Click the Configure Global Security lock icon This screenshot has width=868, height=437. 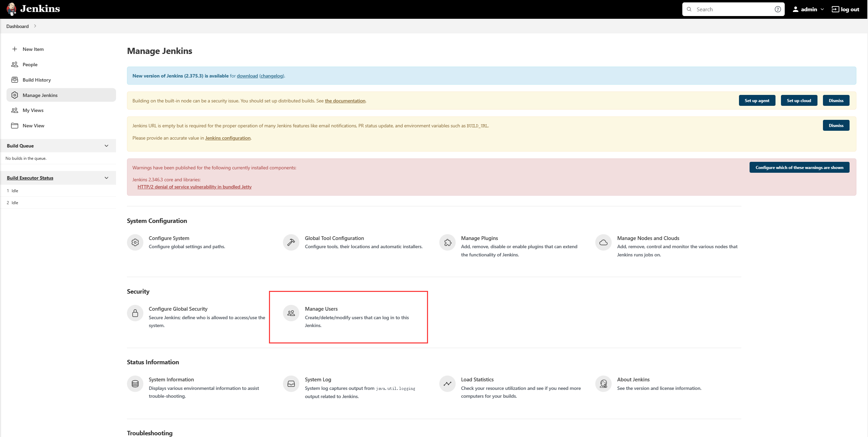point(135,313)
